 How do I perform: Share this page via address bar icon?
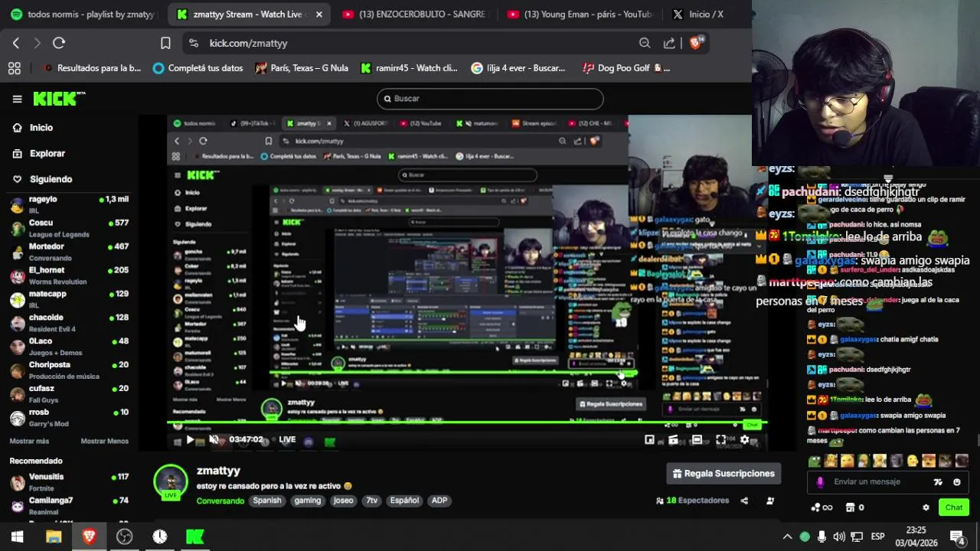669,43
